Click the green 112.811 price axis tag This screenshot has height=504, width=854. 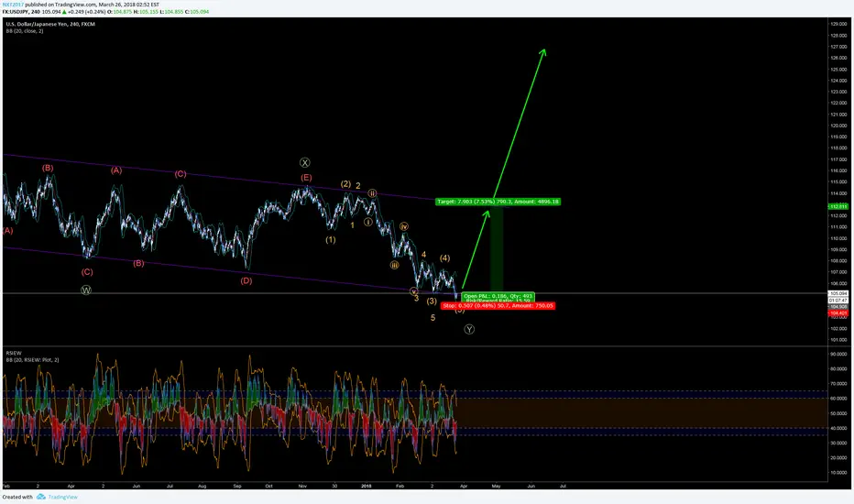838,206
